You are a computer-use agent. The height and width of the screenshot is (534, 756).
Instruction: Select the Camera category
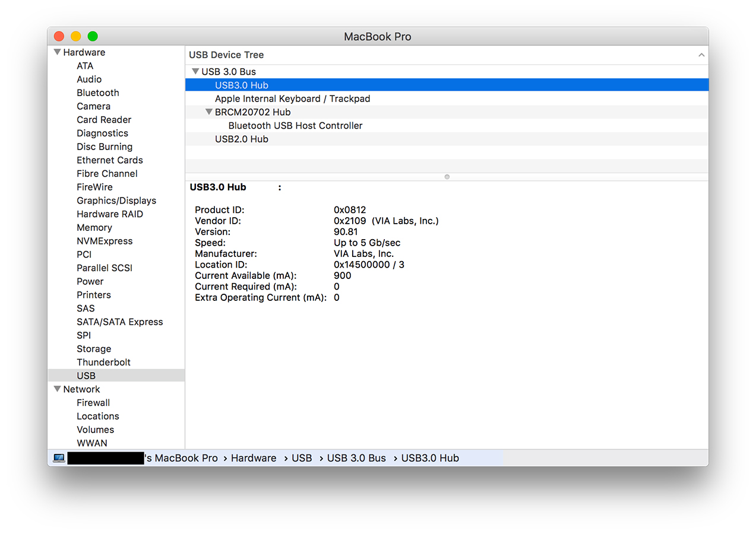[x=93, y=106]
